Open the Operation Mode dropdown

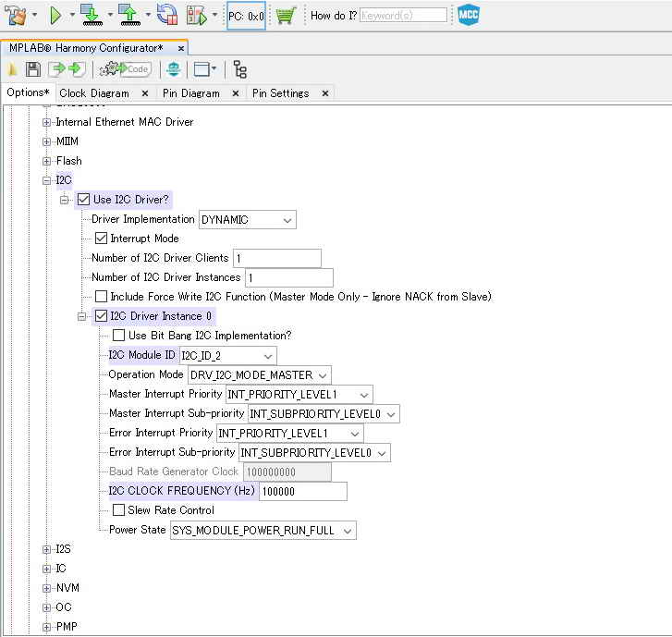260,375
